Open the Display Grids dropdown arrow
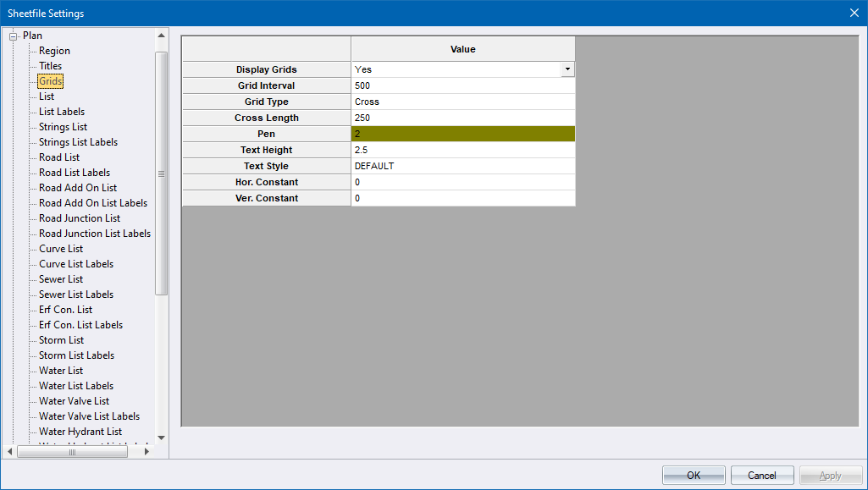868x490 pixels. [567, 69]
